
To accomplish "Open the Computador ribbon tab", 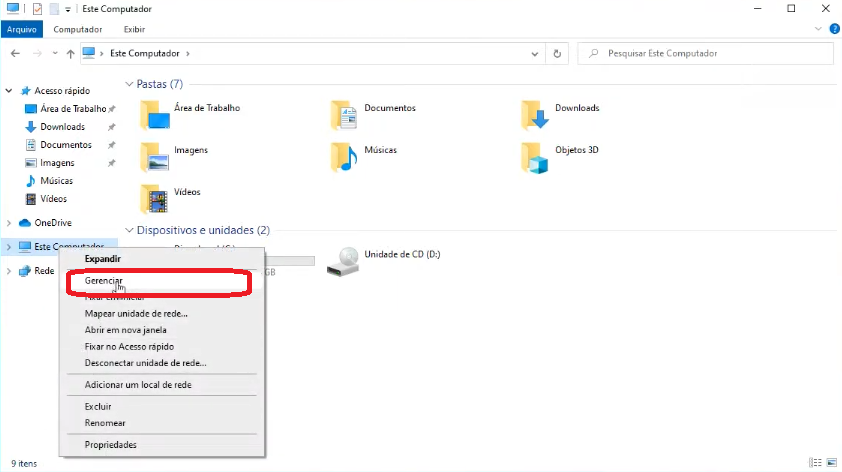I will click(78, 30).
